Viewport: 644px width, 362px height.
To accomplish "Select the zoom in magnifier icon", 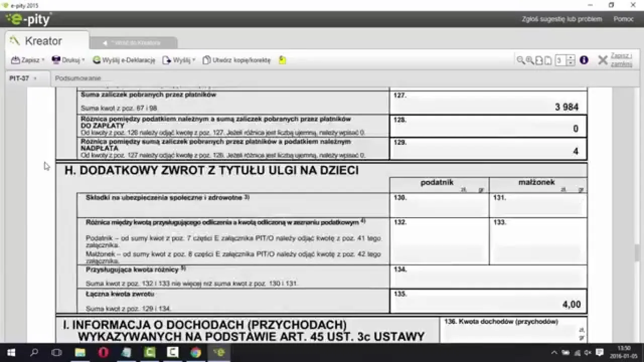I will 528,59.
